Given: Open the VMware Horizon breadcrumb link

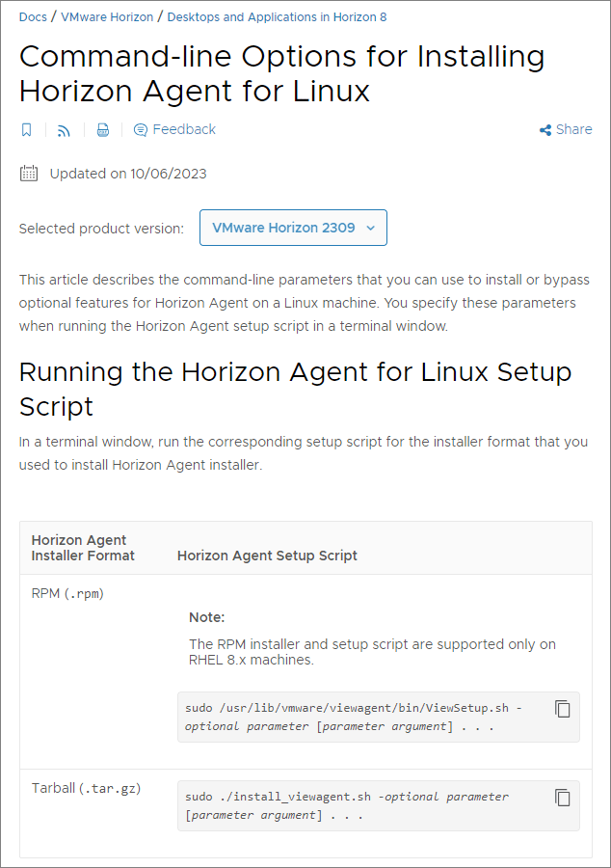Looking at the screenshot, I should point(107,17).
